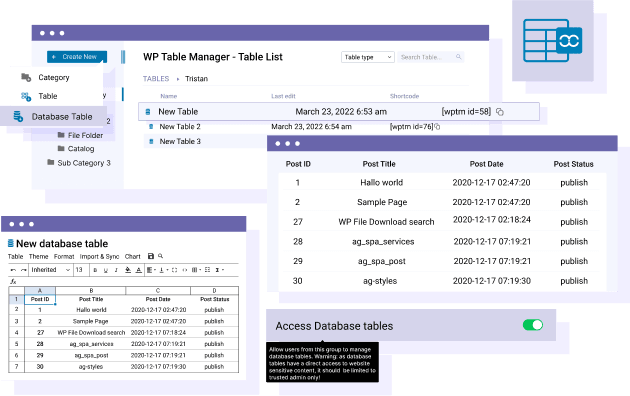Viewport: 630px width, 396px height.
Task: Click the Post ID cell in the spreadsheet
Action: click(x=40, y=299)
